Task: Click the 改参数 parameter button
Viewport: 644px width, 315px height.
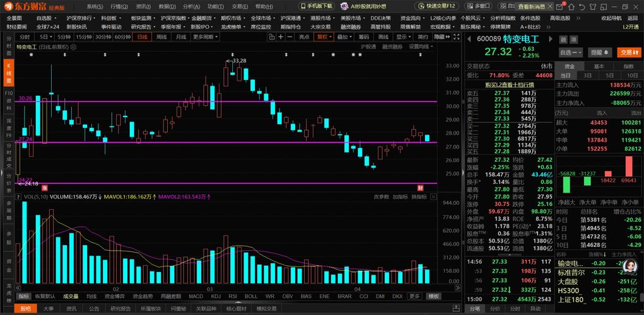Action: (381, 197)
